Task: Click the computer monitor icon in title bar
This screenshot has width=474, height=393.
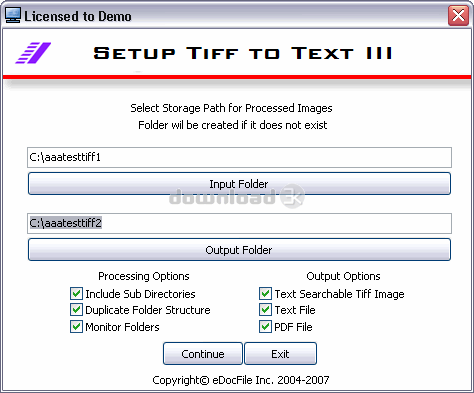Action: click(13, 15)
